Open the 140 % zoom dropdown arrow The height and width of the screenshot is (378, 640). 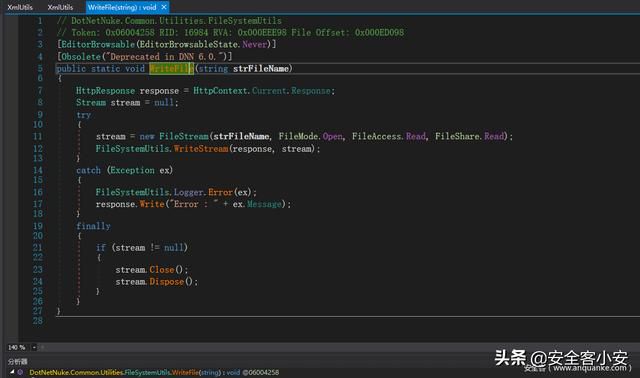tap(34, 347)
